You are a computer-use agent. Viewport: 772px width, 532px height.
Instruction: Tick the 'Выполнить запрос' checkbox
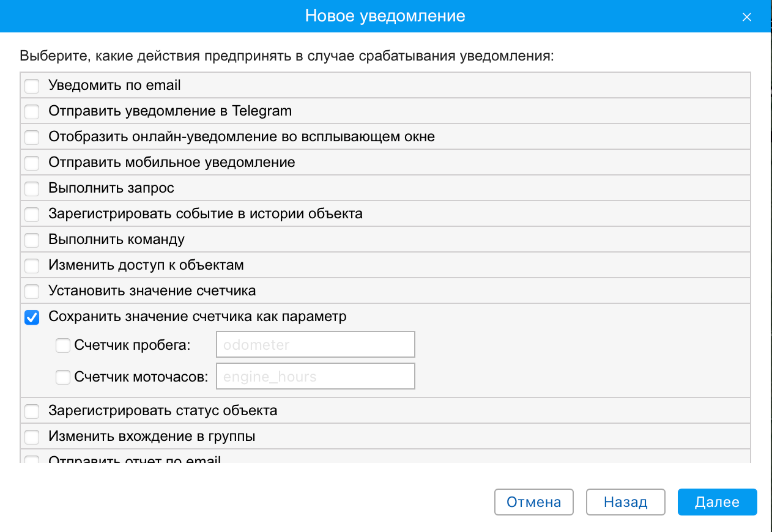click(32, 189)
